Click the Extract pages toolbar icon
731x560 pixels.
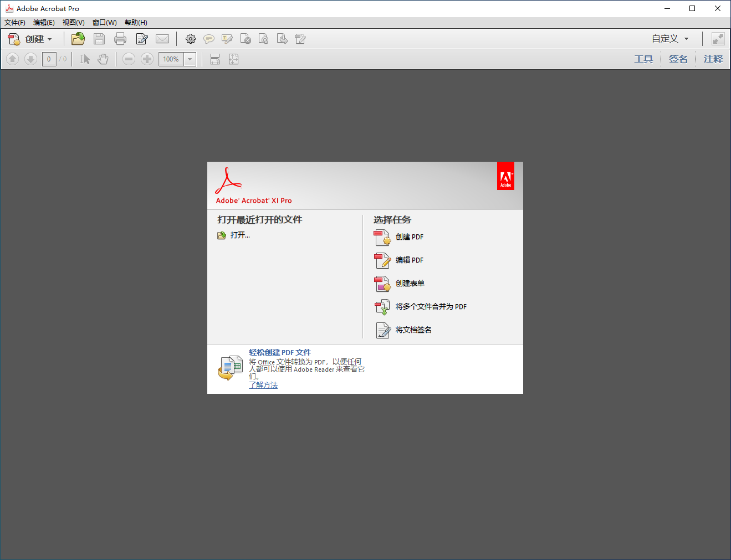(282, 39)
